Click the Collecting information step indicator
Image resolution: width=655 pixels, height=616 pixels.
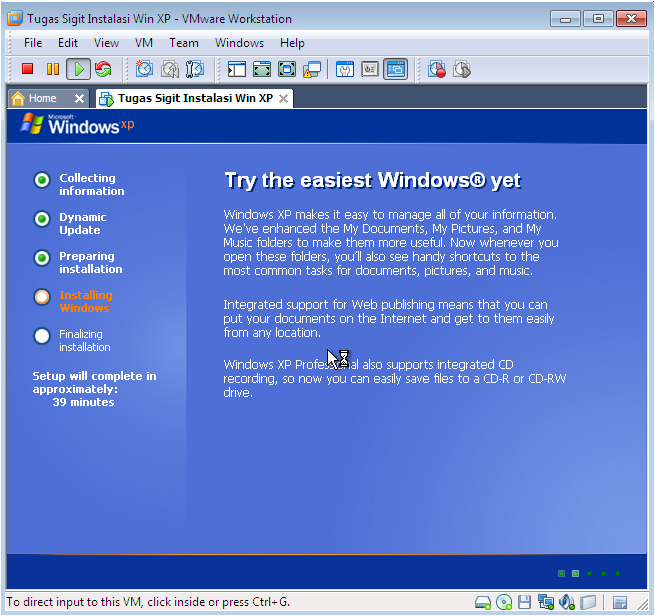click(x=42, y=180)
